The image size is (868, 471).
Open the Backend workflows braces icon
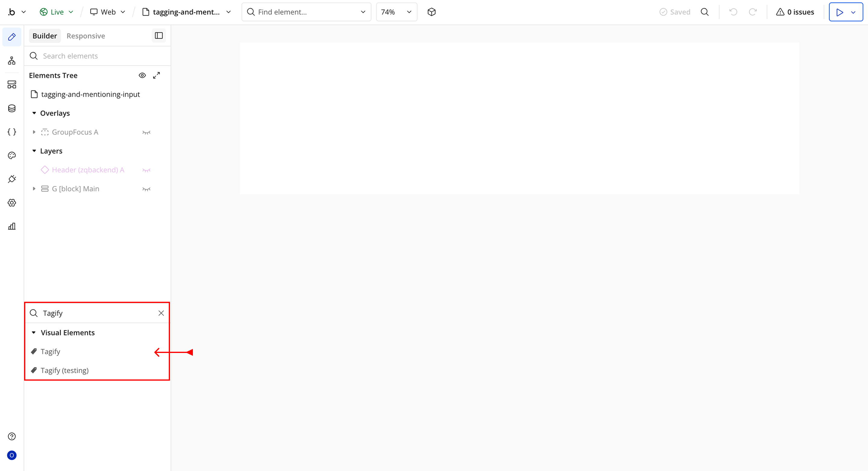(12, 132)
